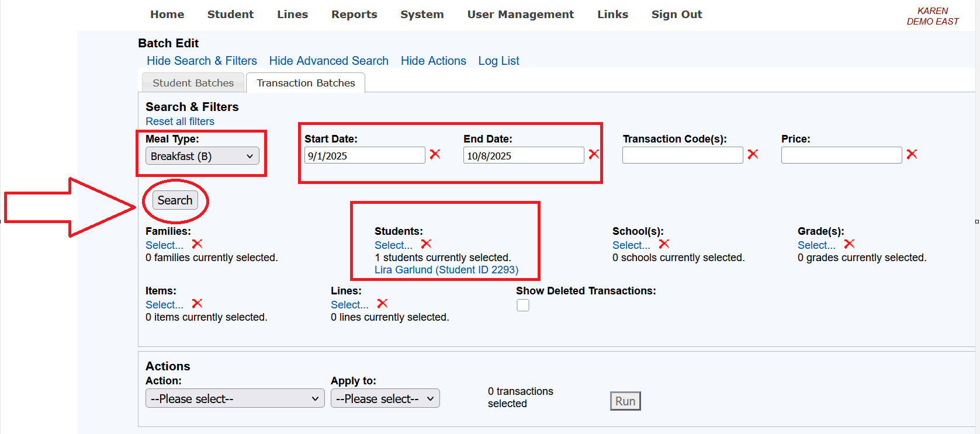Click the Start Date input field
Screen dimensions: 980x434
click(x=365, y=156)
